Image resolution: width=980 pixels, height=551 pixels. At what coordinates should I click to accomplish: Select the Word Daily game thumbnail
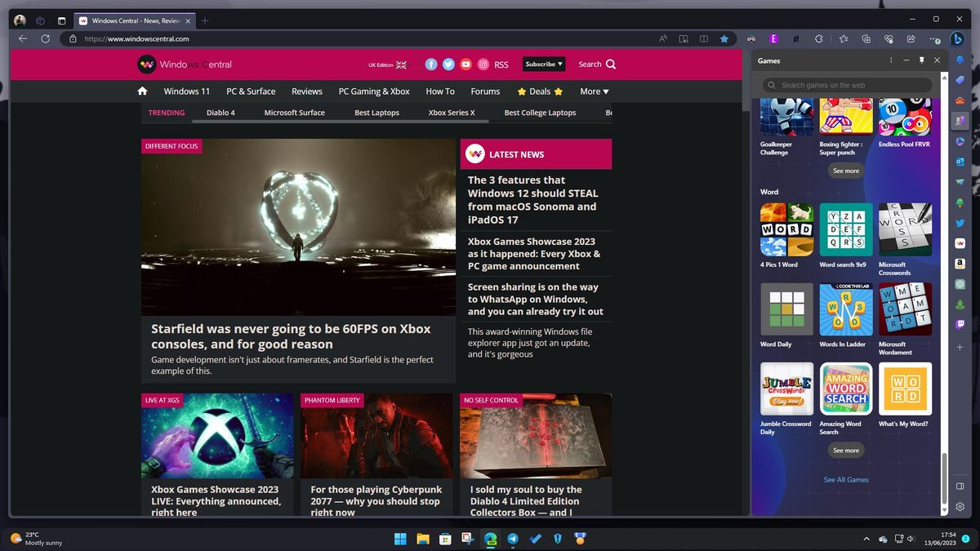pos(786,309)
